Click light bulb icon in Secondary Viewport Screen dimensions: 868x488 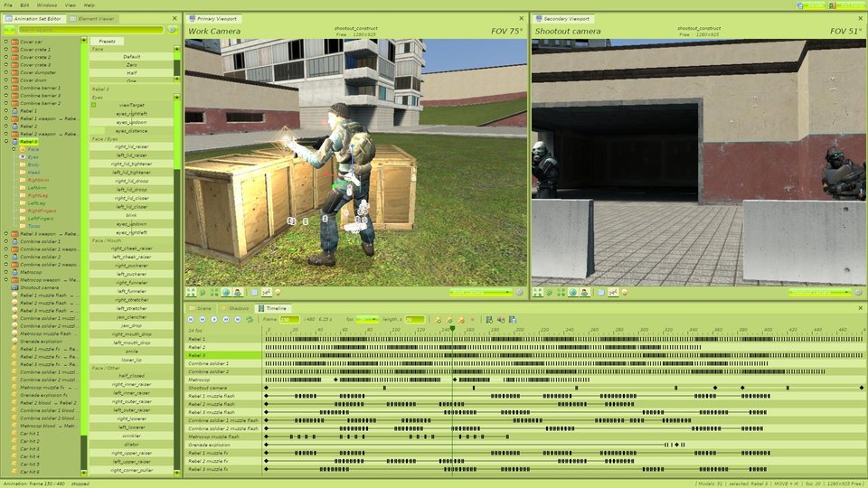(x=625, y=292)
